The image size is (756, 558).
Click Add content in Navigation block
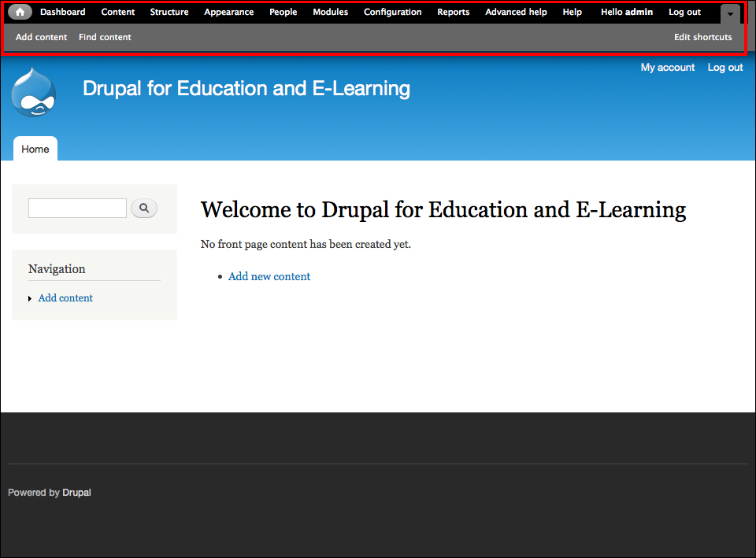click(x=65, y=298)
